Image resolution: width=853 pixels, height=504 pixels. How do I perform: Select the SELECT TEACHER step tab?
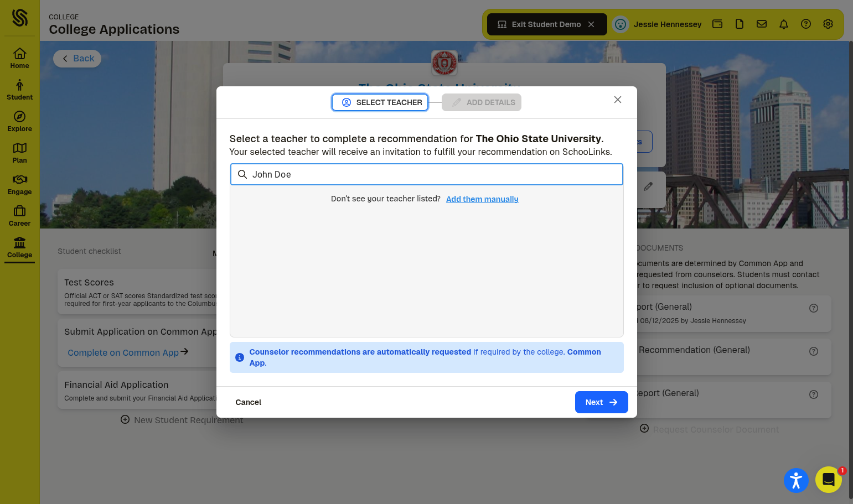[380, 102]
